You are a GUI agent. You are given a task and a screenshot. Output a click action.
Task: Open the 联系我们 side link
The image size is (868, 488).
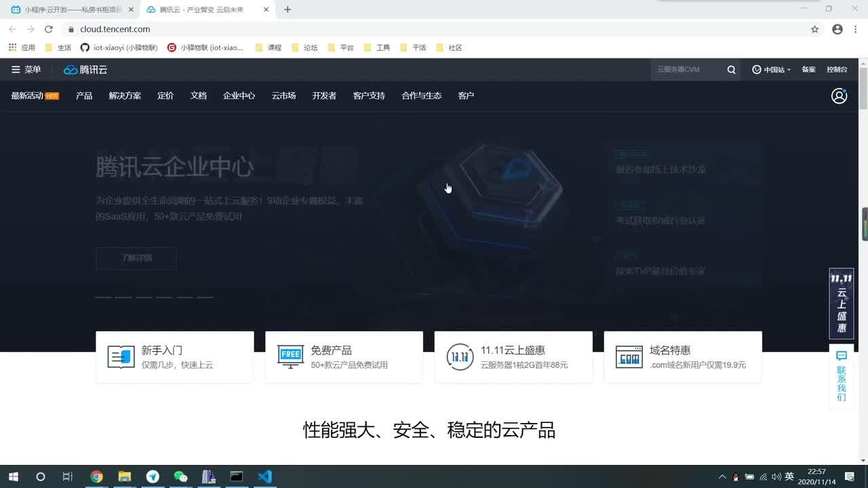point(842,376)
